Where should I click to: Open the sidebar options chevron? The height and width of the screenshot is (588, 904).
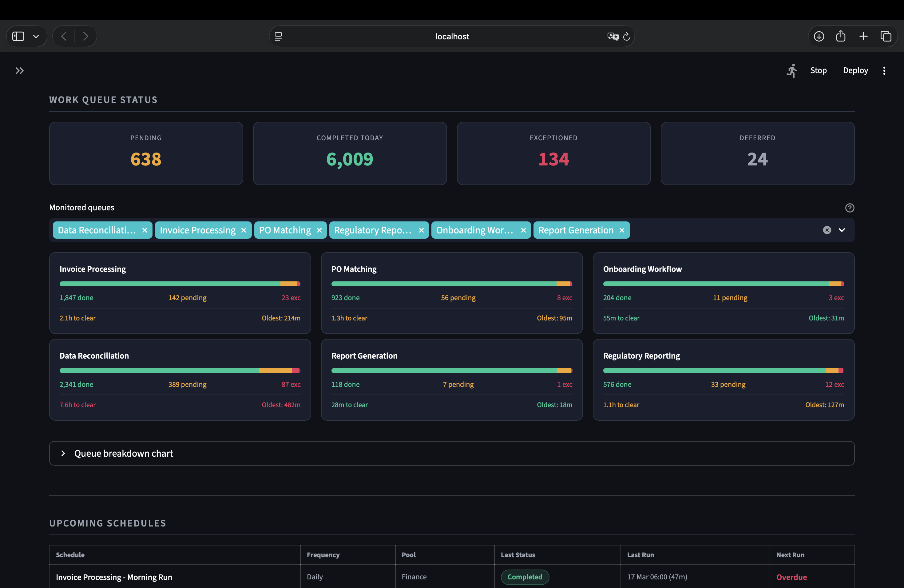click(x=36, y=36)
